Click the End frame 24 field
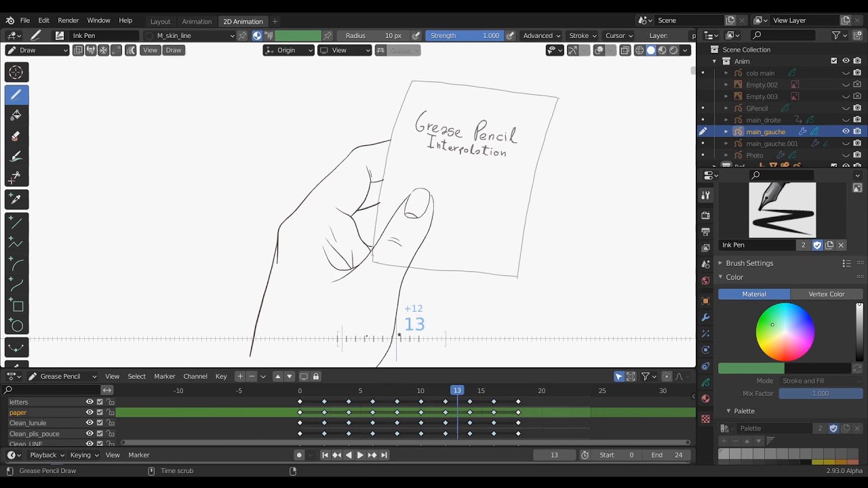 668,455
